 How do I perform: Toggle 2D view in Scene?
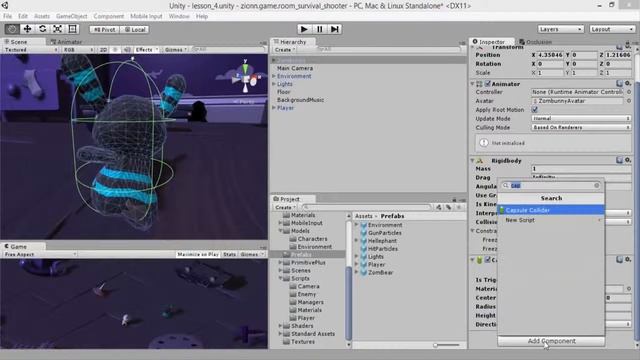click(x=103, y=50)
